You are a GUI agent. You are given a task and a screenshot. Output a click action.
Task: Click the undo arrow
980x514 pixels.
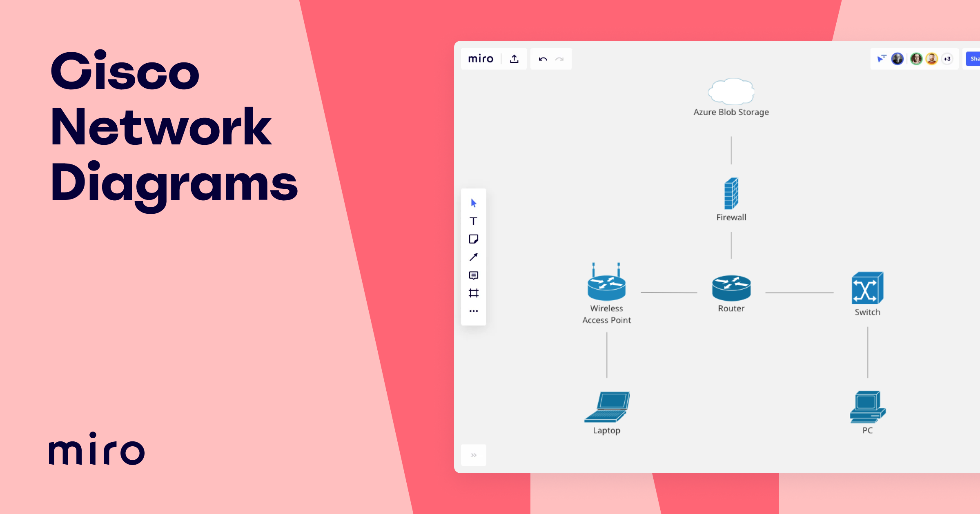tap(543, 59)
